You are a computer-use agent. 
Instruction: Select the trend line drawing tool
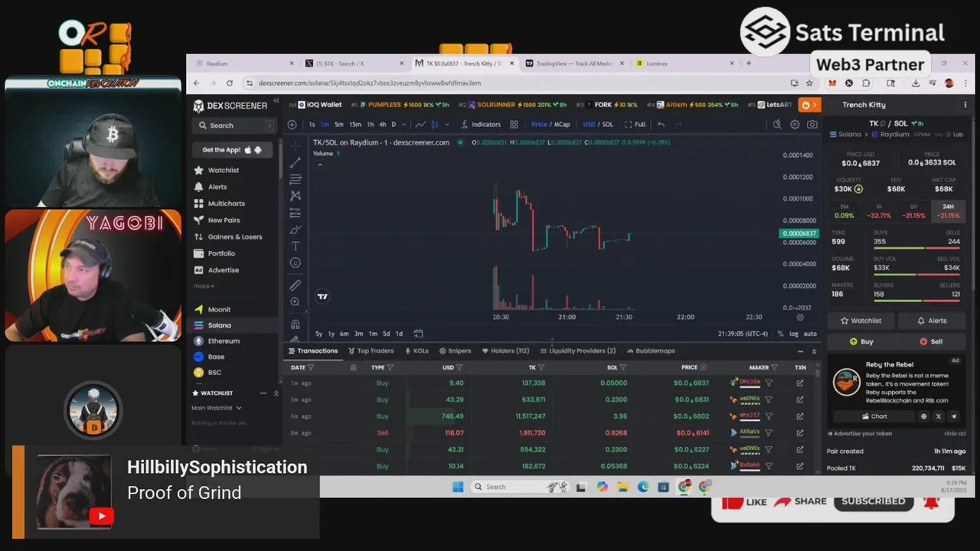point(296,162)
